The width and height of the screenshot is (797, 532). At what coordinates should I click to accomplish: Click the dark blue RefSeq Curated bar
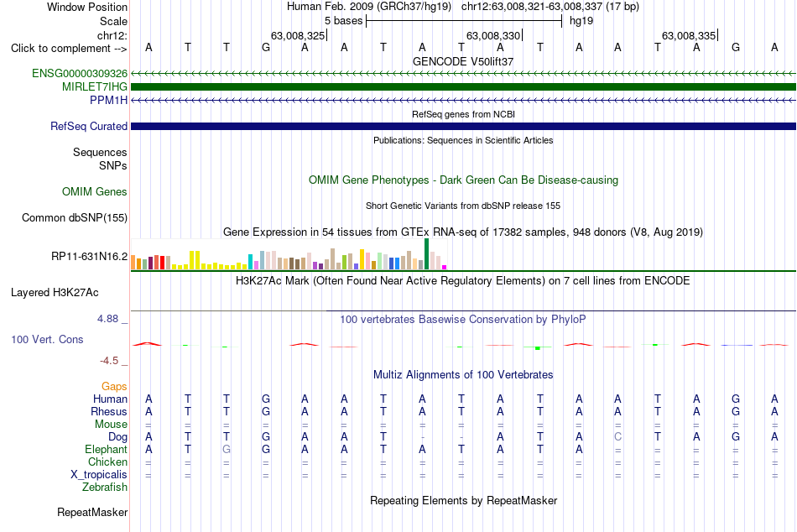(463, 126)
